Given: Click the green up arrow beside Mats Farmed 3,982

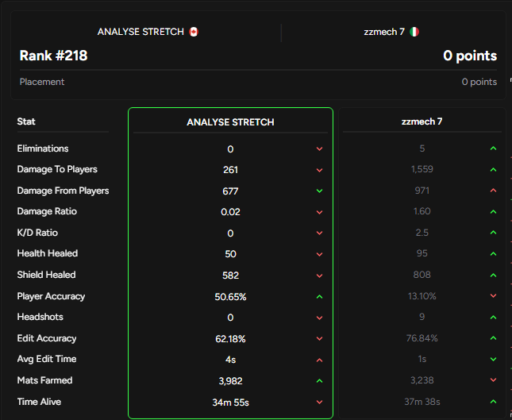Looking at the screenshot, I should tap(319, 381).
